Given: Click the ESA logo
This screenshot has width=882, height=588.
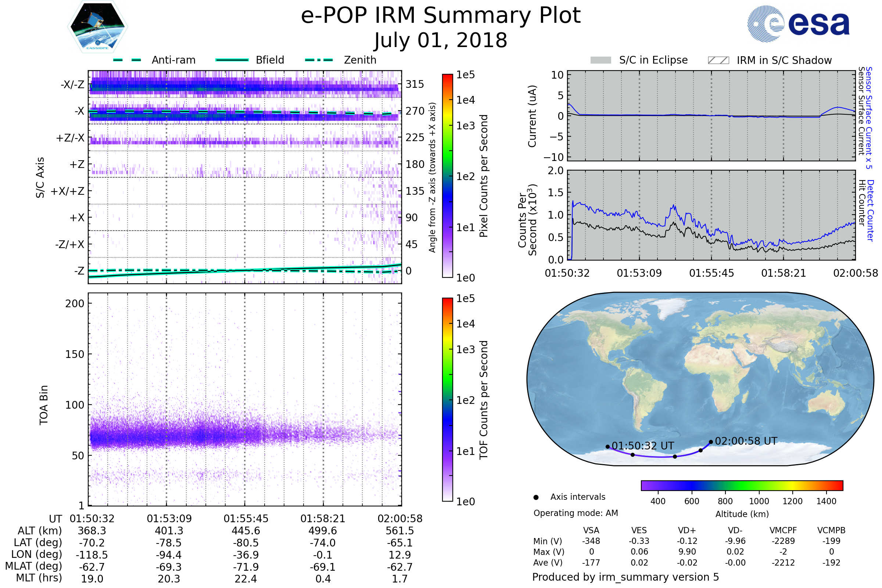Looking at the screenshot, I should pos(798,24).
